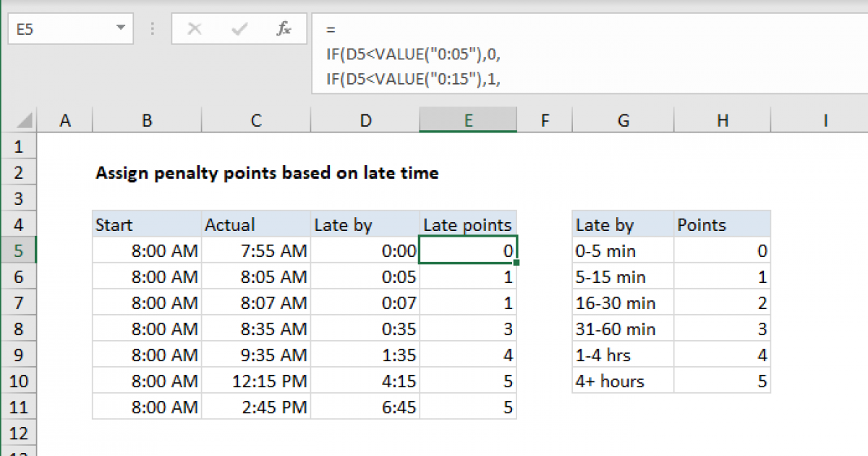Select row header 11
The width and height of the screenshot is (868, 456).
[x=19, y=407]
